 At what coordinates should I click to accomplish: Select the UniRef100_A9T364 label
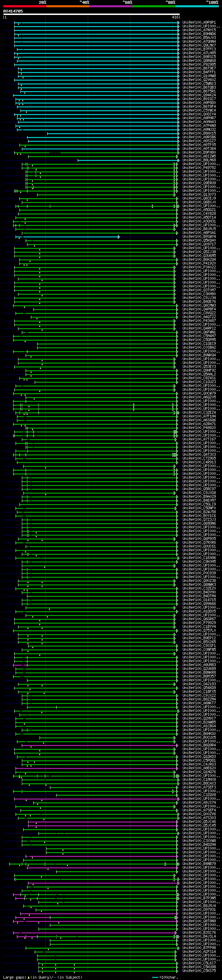pos(199,149)
